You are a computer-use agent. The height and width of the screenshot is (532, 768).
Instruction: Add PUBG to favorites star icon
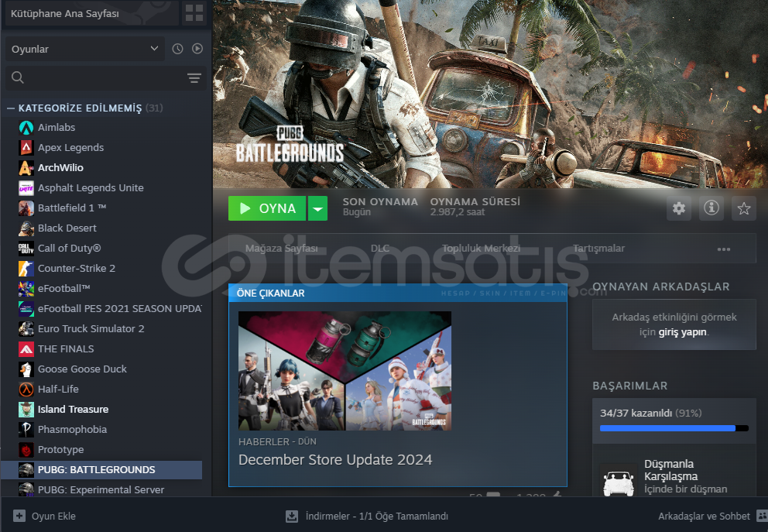tap(743, 208)
